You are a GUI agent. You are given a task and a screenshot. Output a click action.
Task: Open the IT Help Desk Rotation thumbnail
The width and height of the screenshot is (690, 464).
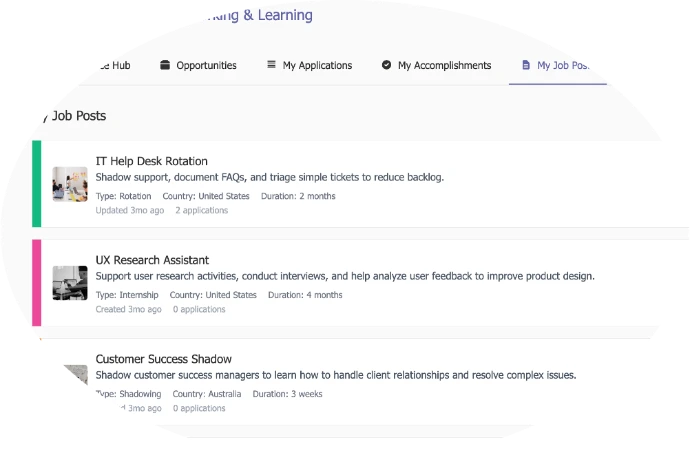point(70,184)
